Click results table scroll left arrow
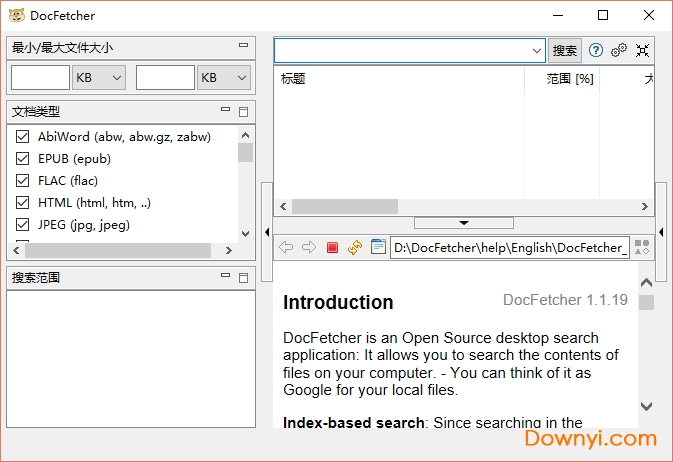Viewport: 673px width, 462px height. pos(283,207)
